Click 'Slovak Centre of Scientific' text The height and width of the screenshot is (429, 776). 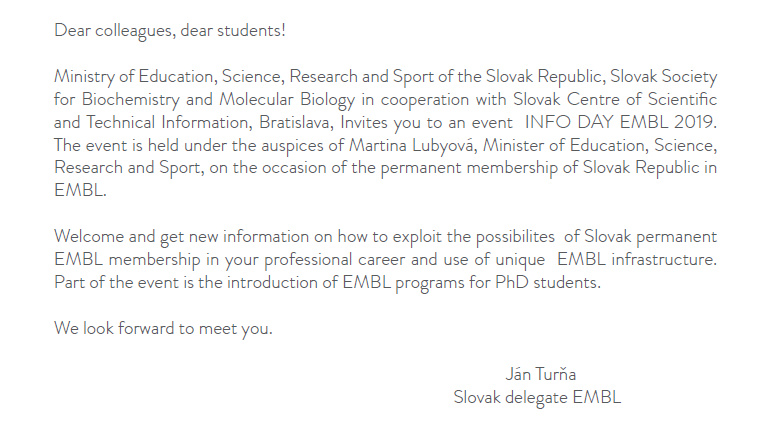click(615, 99)
